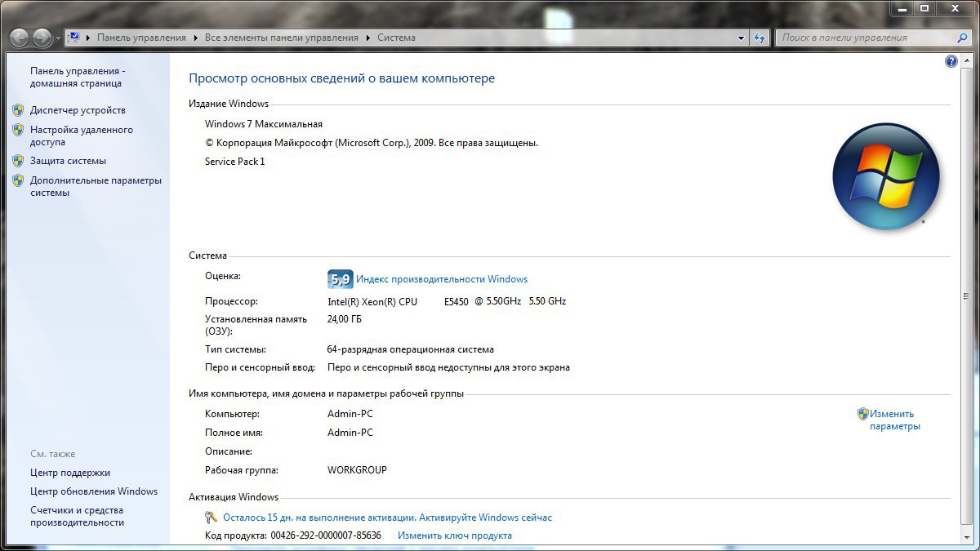Click the Windows logo image
This screenshot has height=551, width=980.
pyautogui.click(x=886, y=177)
